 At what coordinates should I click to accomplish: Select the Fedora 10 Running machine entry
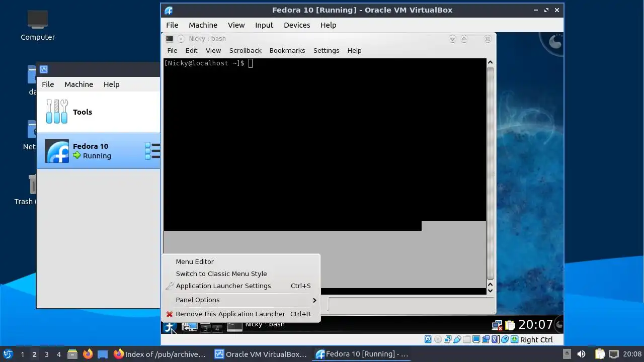point(99,151)
